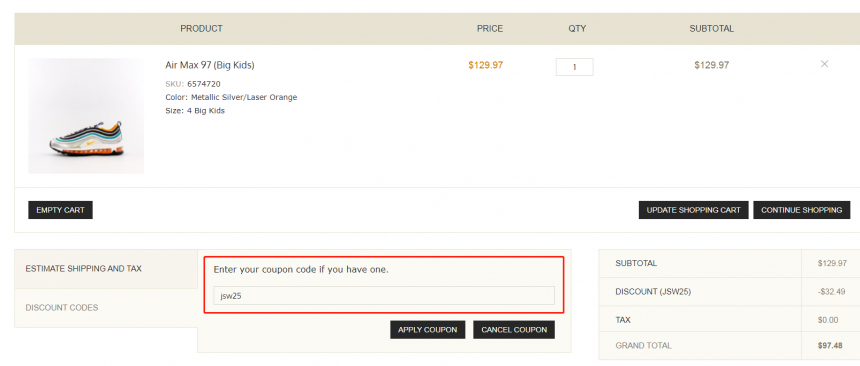Image resolution: width=860 pixels, height=366 pixels.
Task: Open Estimate Shipping and Tax tab
Action: pyautogui.click(x=106, y=269)
